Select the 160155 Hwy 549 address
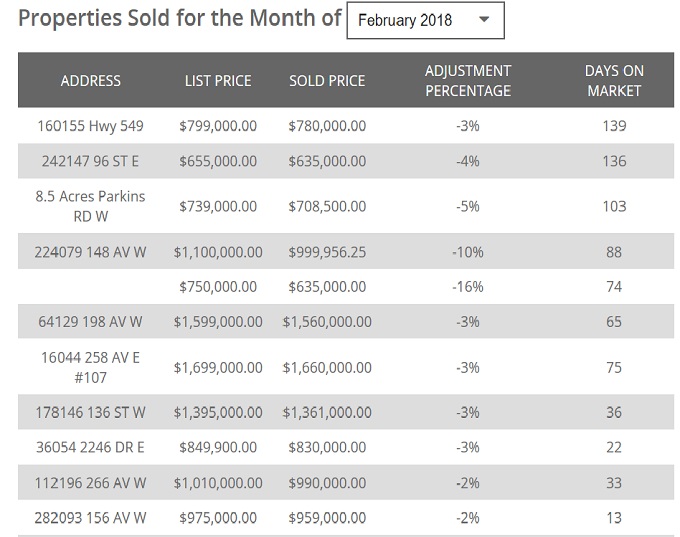The width and height of the screenshot is (680, 537). tap(90, 126)
